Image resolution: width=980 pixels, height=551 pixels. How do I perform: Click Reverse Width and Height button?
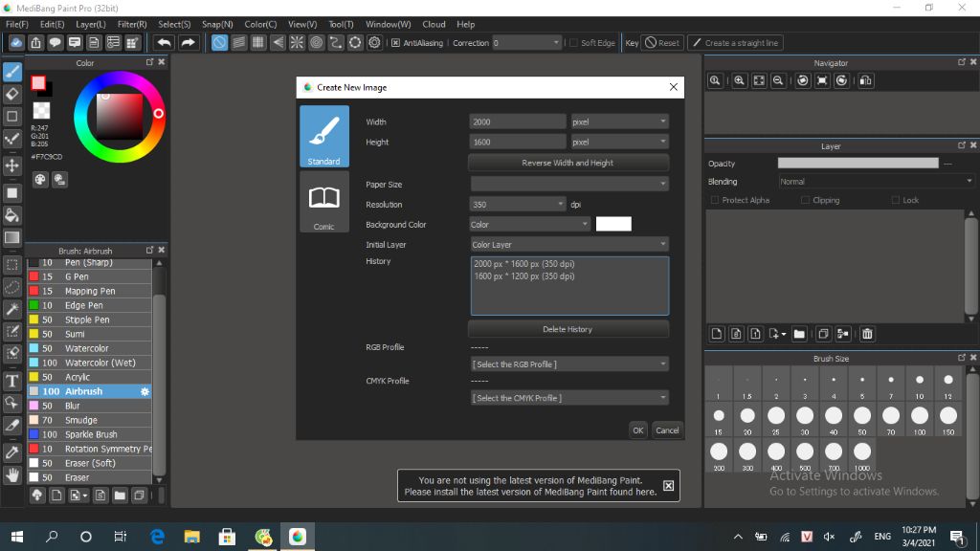click(568, 163)
